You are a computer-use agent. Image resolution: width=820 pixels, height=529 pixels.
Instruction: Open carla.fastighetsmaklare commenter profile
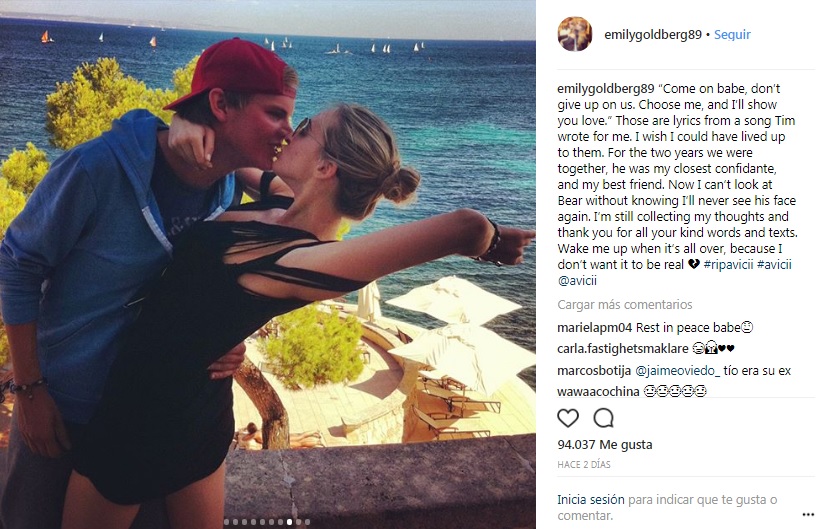point(623,349)
